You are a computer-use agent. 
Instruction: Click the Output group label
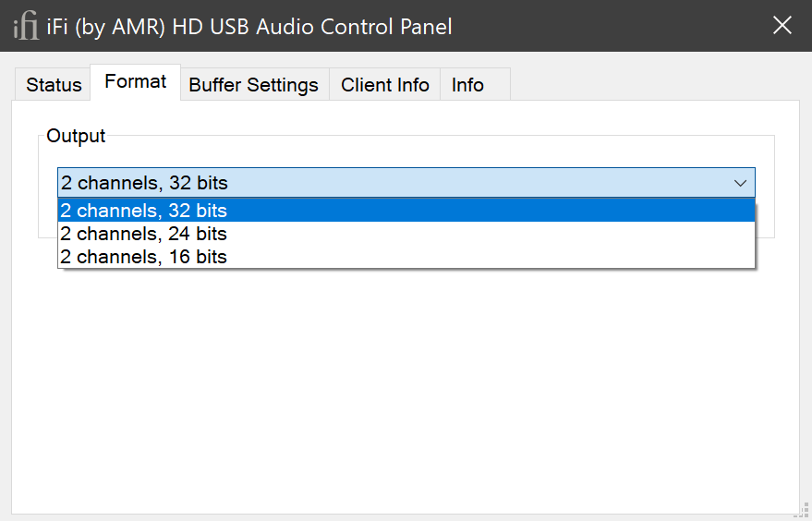click(x=76, y=136)
